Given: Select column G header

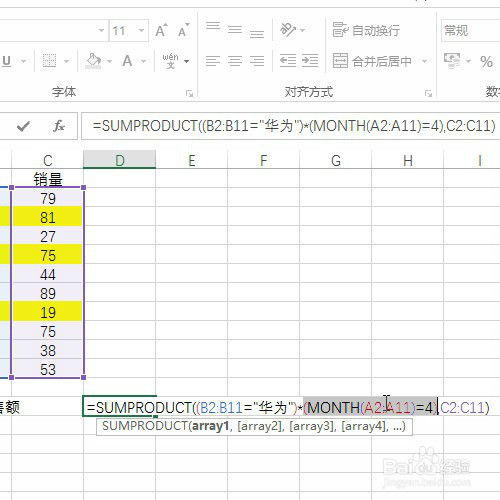Looking at the screenshot, I should pos(336,160).
